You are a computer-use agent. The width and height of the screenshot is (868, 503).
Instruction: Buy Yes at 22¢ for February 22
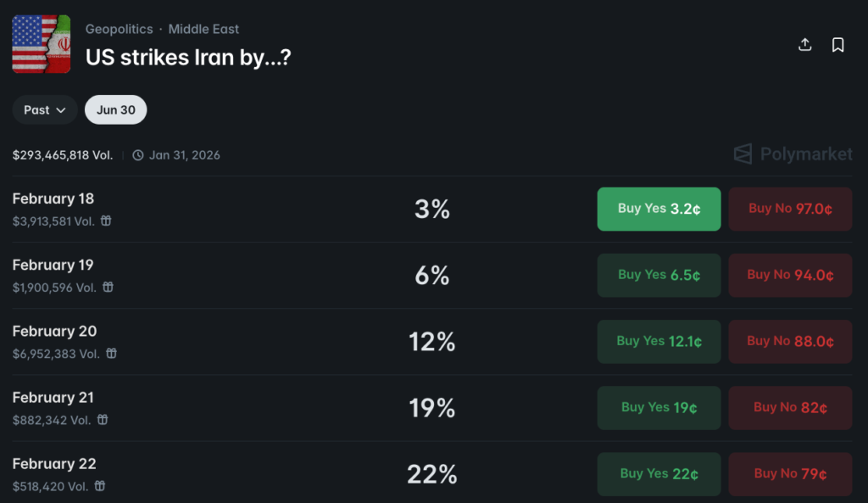pos(659,473)
